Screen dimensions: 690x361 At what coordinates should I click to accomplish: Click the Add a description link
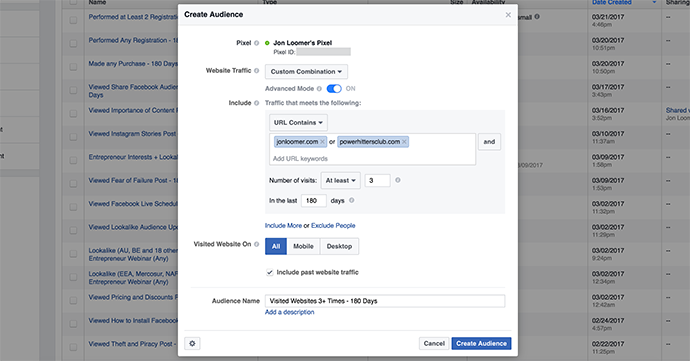(290, 312)
